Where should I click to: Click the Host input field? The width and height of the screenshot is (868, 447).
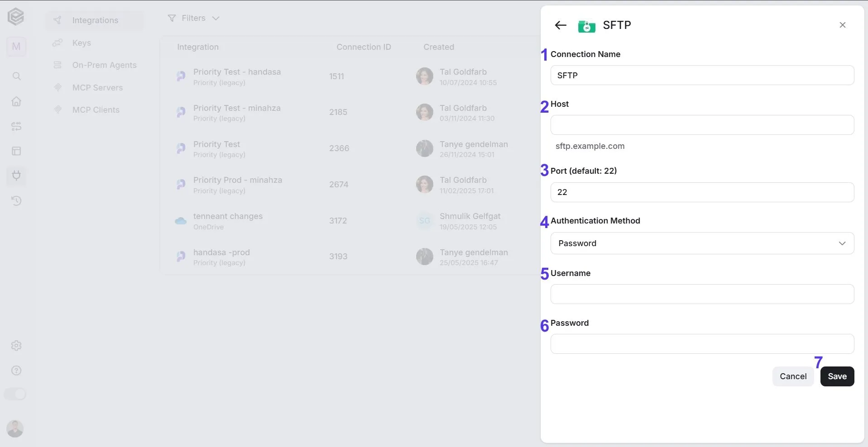702,125
